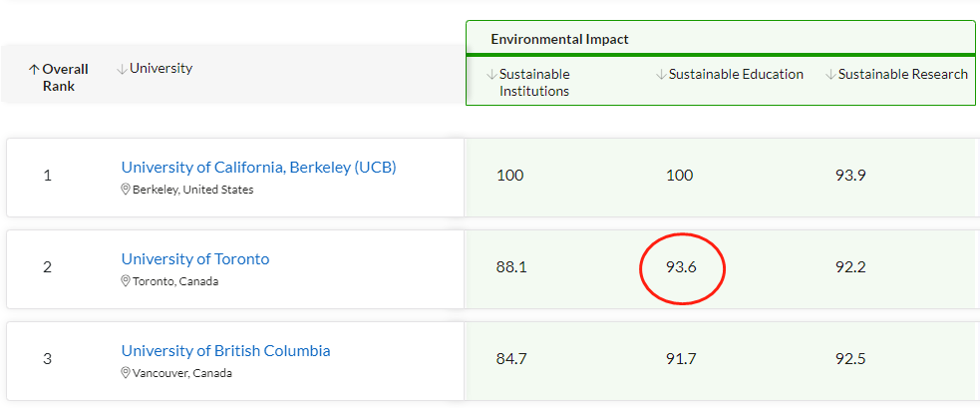980x409 pixels.
Task: Click the location pin next to Vancouver, Canada
Action: (x=126, y=373)
